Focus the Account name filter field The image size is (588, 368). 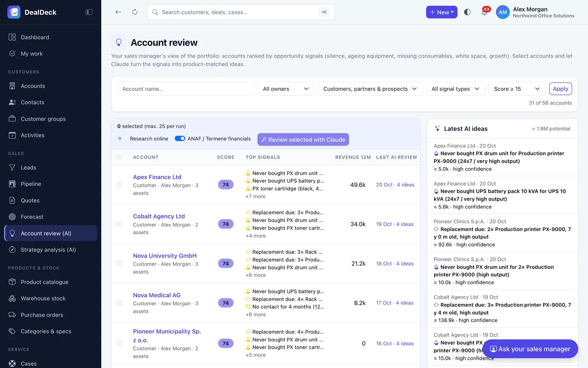[x=186, y=89]
